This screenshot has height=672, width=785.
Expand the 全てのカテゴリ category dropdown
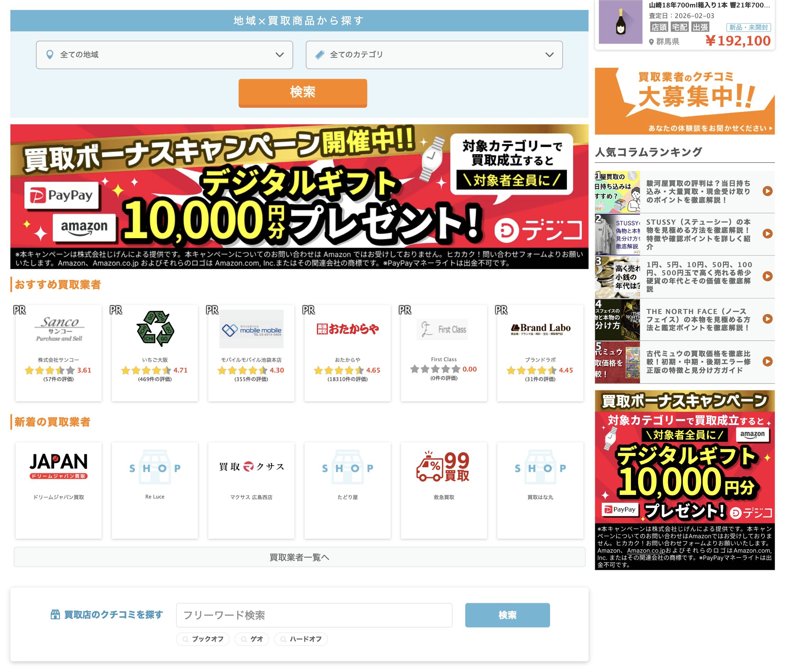pyautogui.click(x=434, y=55)
